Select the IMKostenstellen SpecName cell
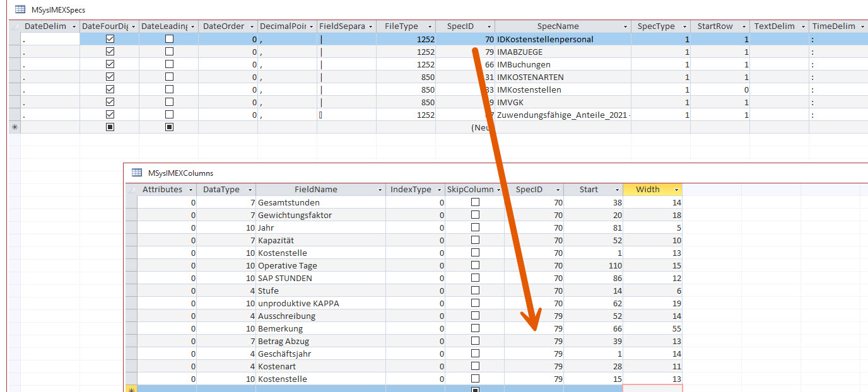Screen dimensions: 868x392 pyautogui.click(x=563, y=89)
